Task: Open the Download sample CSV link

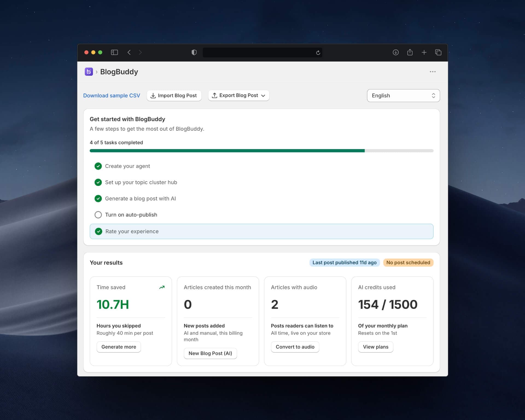Action: coord(112,95)
